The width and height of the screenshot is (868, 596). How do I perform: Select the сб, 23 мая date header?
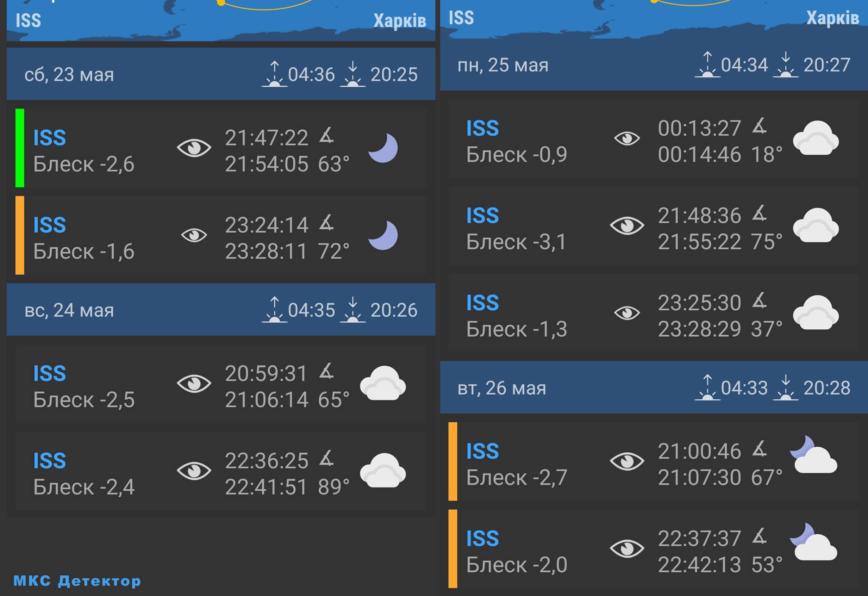221,74
